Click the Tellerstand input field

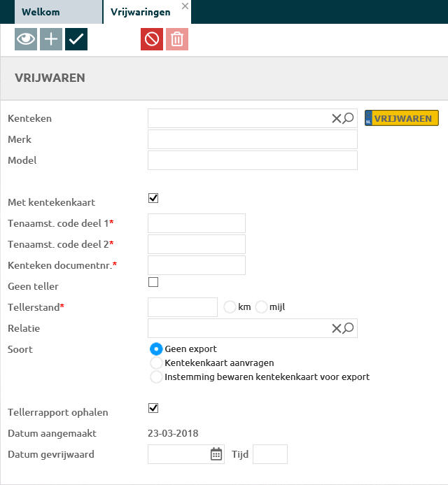[183, 307]
